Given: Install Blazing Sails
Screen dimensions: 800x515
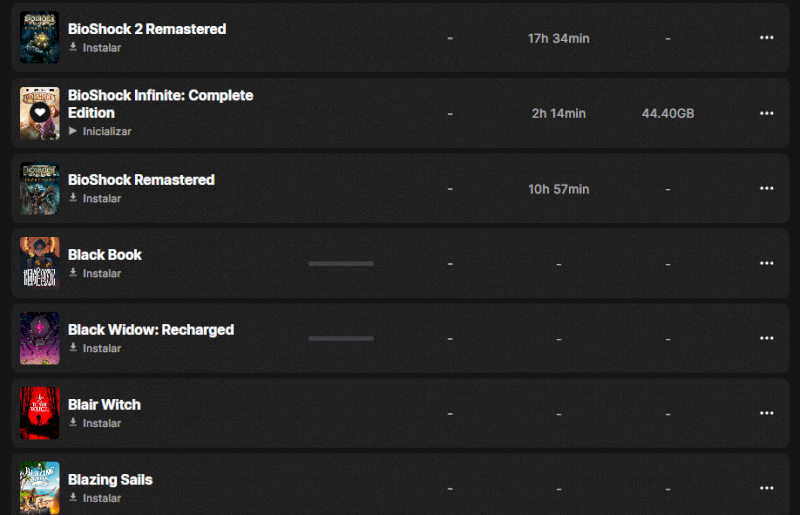Looking at the screenshot, I should click(95, 498).
